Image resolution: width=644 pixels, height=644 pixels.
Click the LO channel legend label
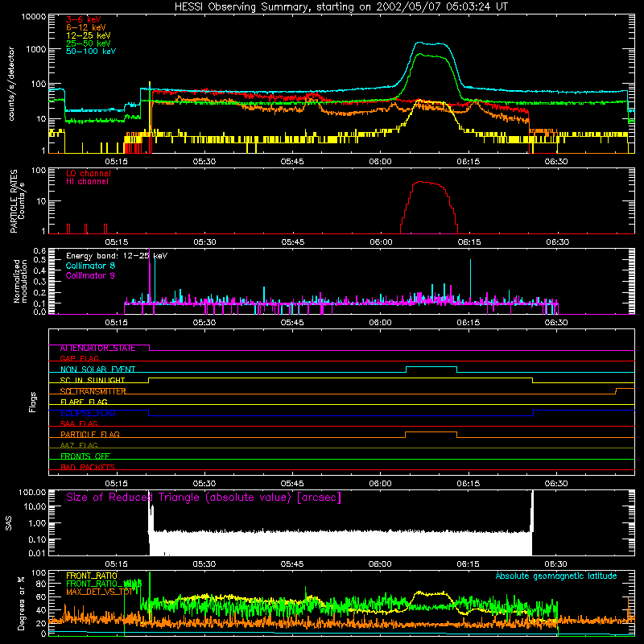pos(89,173)
